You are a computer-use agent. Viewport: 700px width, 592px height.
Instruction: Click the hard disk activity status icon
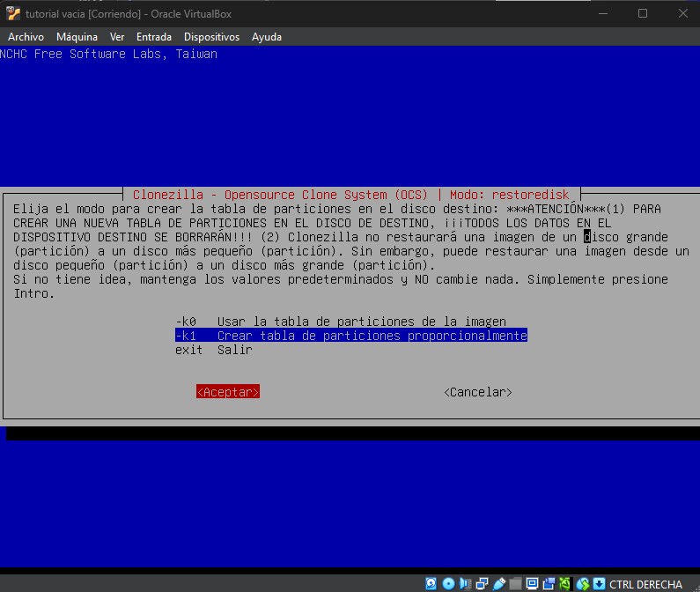(431, 583)
